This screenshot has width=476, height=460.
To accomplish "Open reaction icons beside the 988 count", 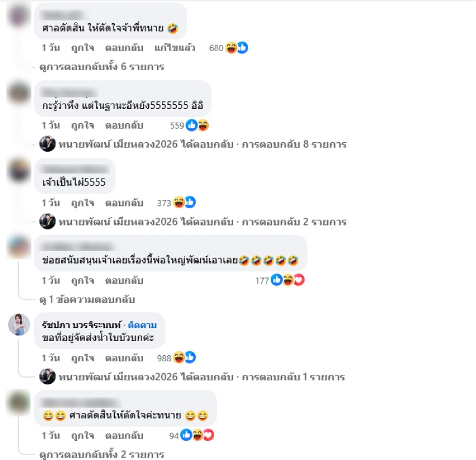I will pyautogui.click(x=184, y=358).
